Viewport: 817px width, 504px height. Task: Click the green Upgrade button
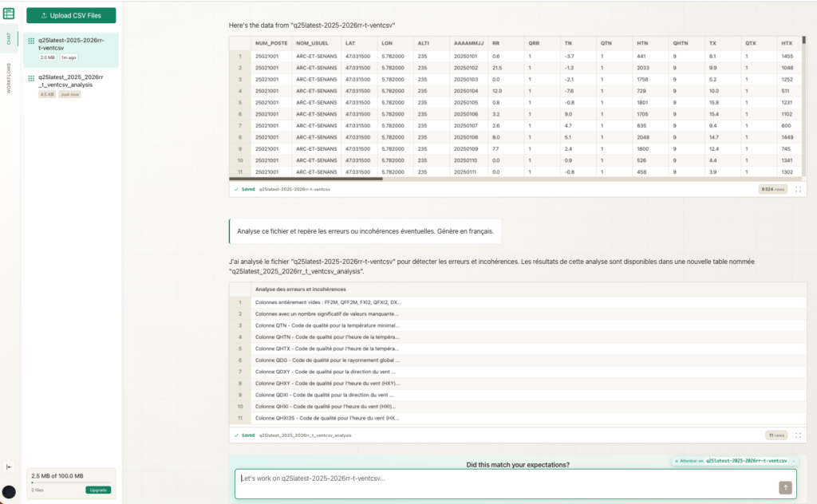tap(98, 490)
